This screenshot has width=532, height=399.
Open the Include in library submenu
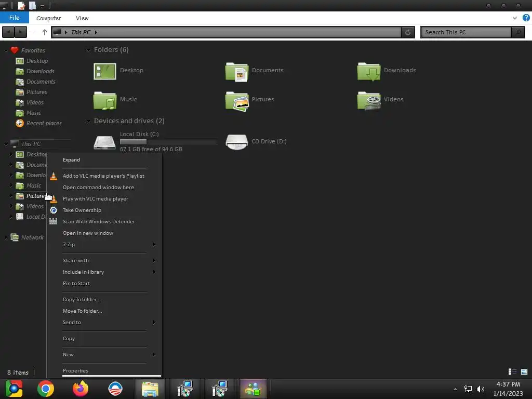coord(104,272)
